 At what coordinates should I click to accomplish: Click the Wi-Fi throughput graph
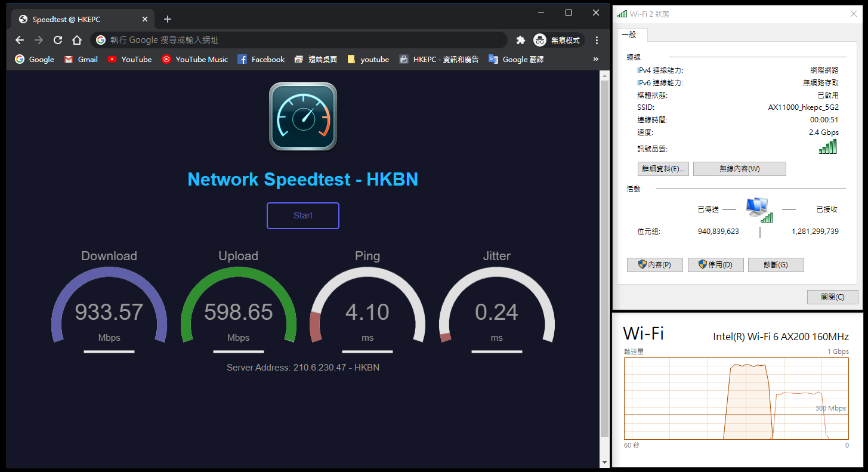point(736,399)
